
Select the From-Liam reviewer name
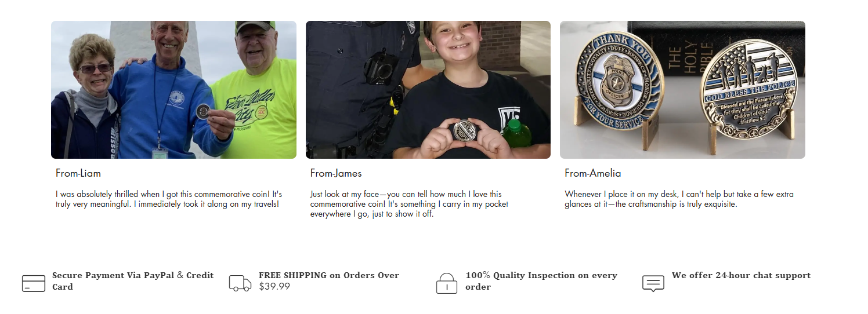click(x=78, y=173)
